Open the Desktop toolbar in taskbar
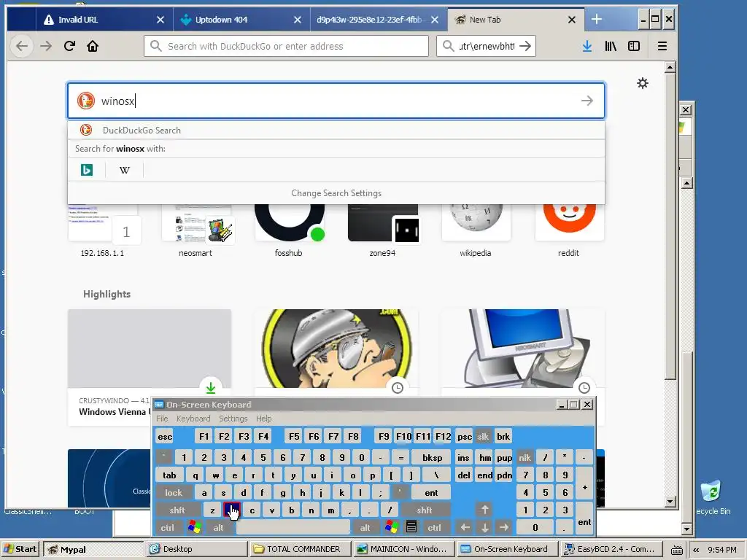The height and width of the screenshot is (560, 747). click(197, 549)
